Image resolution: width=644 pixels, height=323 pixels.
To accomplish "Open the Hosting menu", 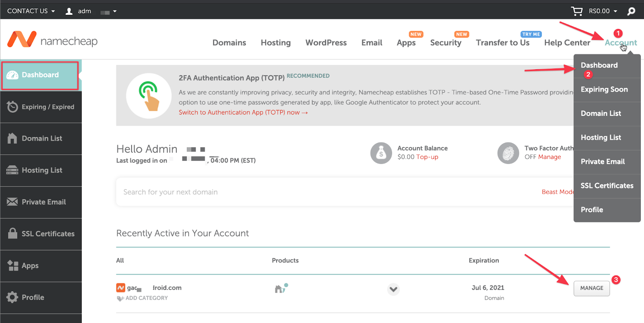I will [x=276, y=43].
